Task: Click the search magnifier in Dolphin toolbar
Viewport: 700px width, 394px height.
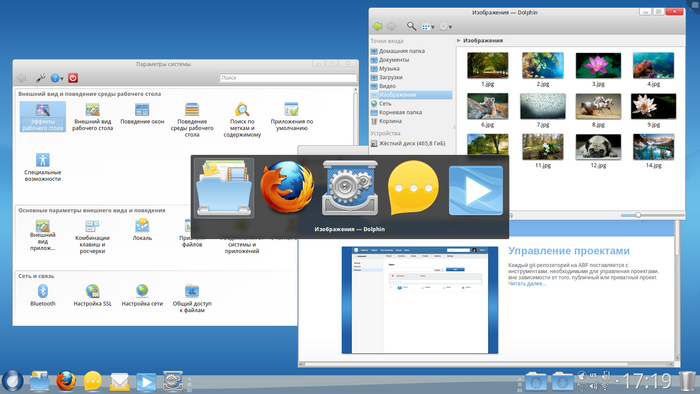Action: coord(411,26)
